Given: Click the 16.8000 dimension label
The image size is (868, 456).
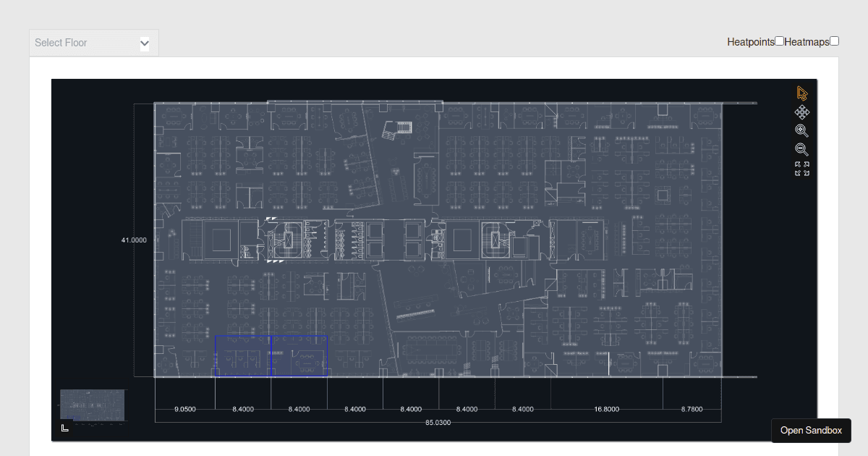Looking at the screenshot, I should pos(606,409).
